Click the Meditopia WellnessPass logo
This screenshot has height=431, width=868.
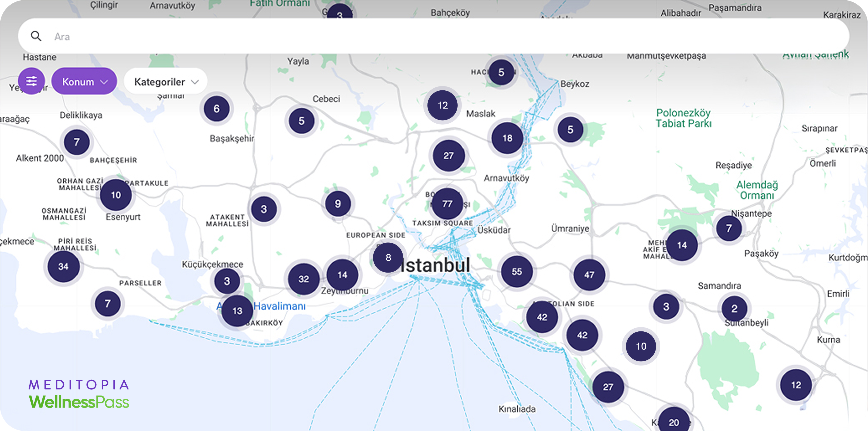tap(79, 394)
